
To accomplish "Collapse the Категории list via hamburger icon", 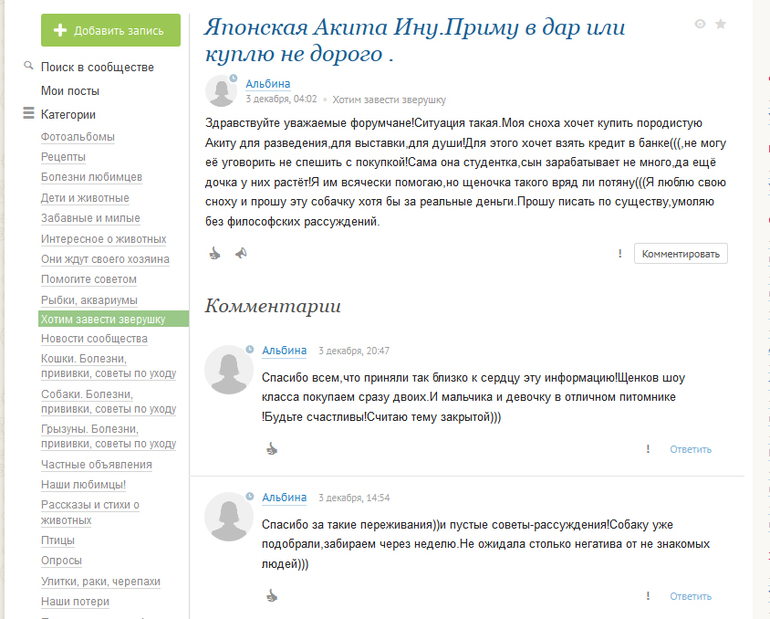I will 29,114.
